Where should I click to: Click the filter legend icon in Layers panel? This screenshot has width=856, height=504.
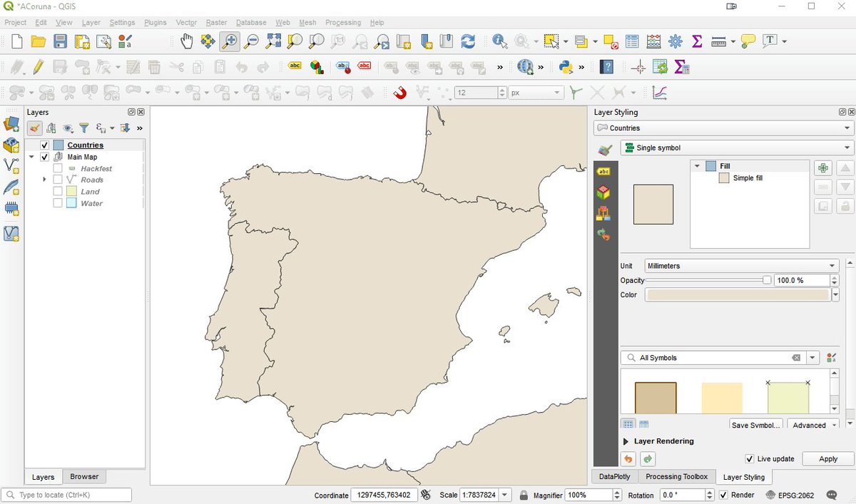point(84,128)
